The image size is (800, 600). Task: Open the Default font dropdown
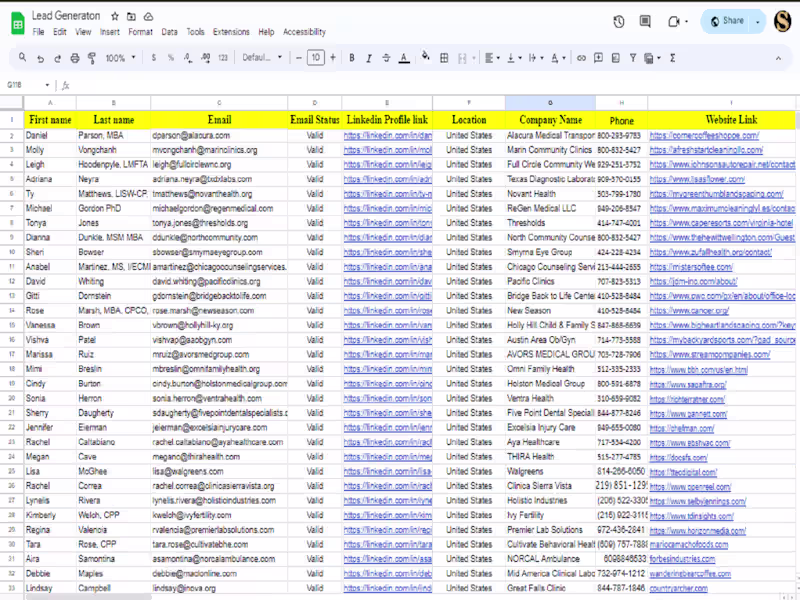(262, 58)
